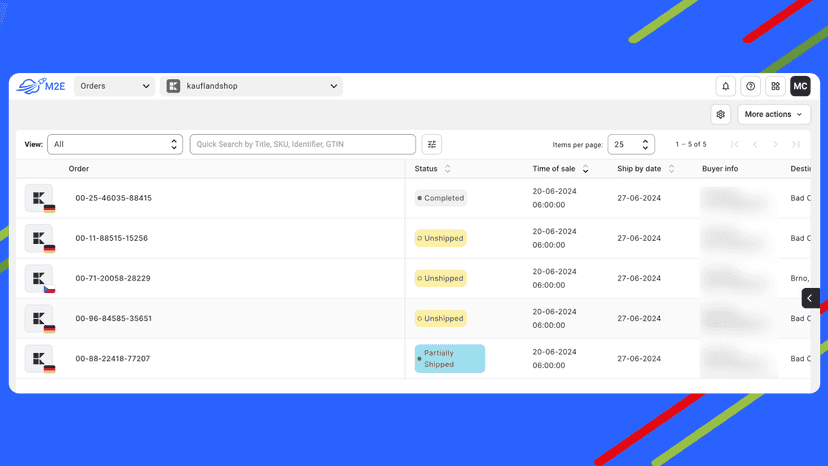The image size is (828, 466).
Task: Open order 00-71-20058-28229
Action: point(112,278)
